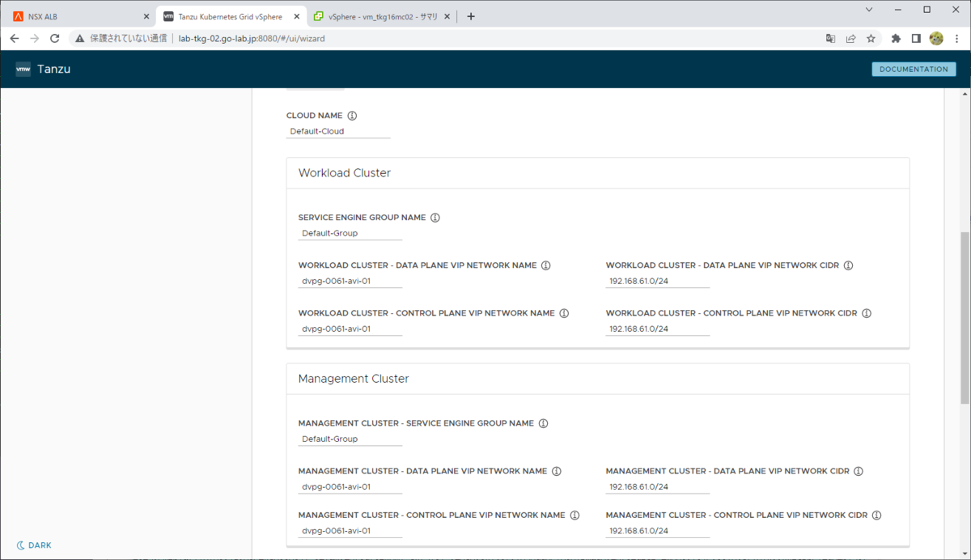
Task: Close the vSphere tab
Action: [x=448, y=16]
